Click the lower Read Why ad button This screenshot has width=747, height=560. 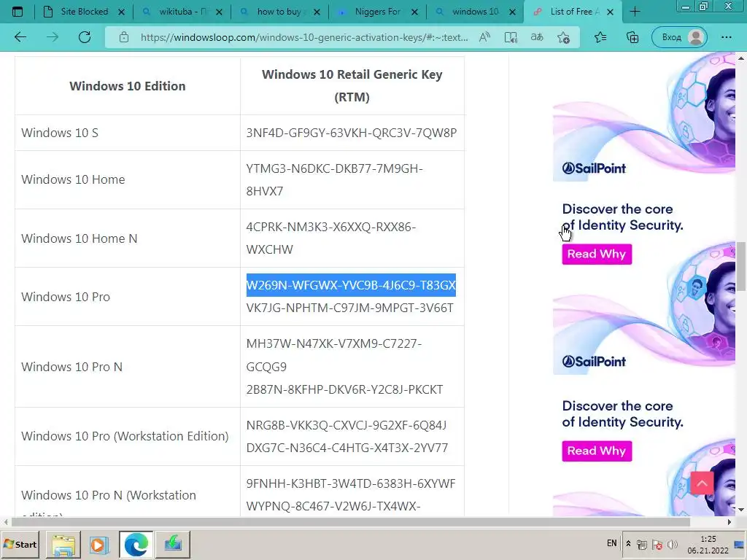point(597,451)
